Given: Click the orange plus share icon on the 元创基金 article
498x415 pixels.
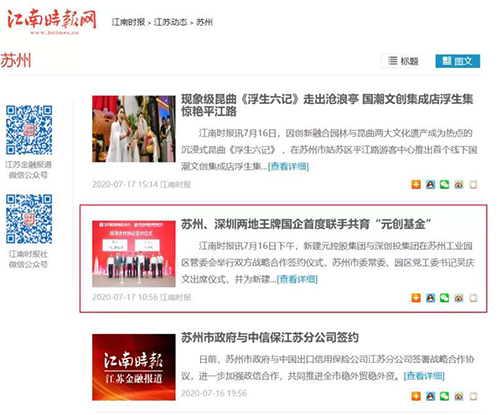Looking at the screenshot, I should pyautogui.click(x=416, y=298).
